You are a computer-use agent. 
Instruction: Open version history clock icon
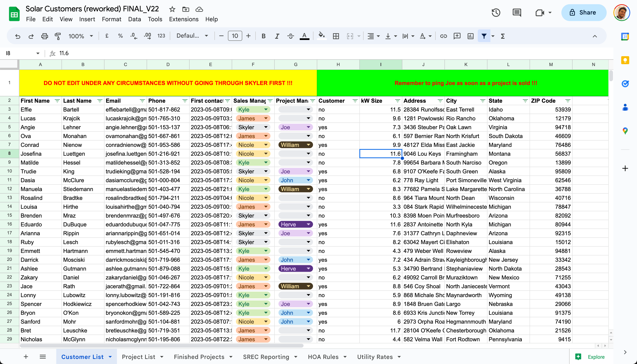point(496,12)
